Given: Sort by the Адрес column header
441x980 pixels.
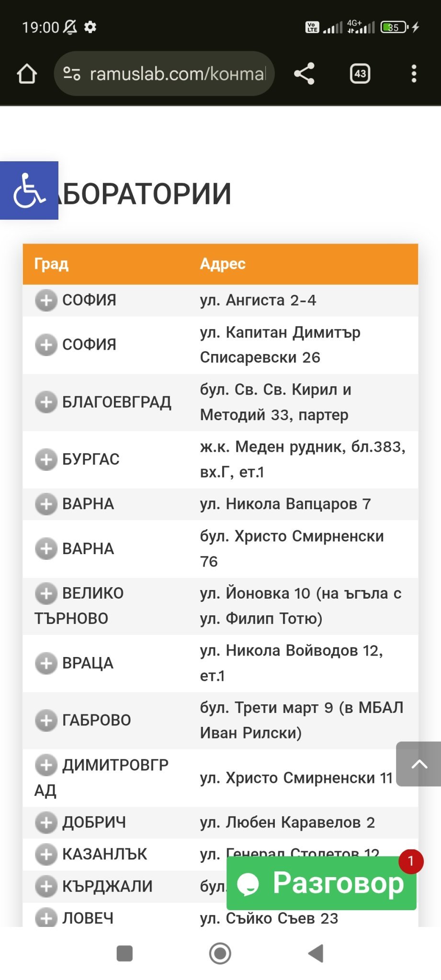Looking at the screenshot, I should pos(223,264).
